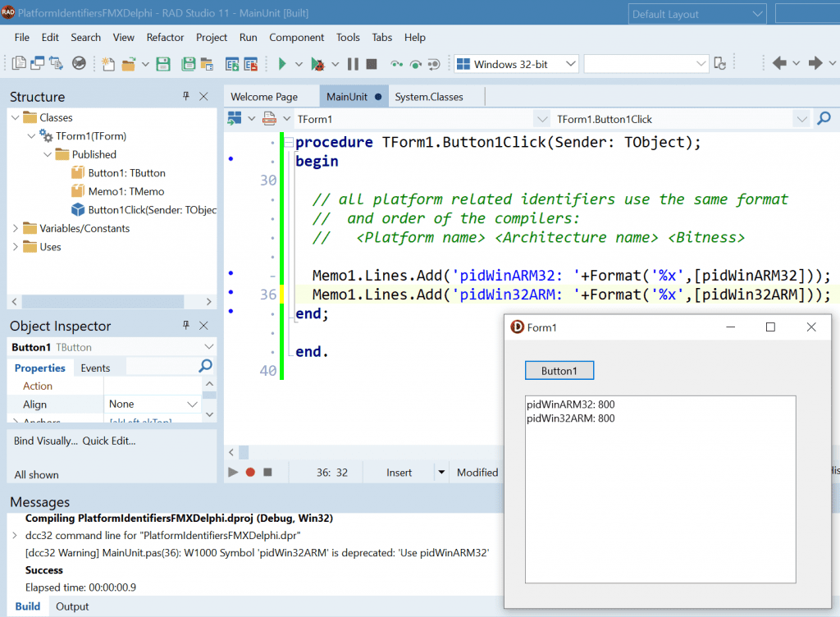Expand the Uses node in Structure
The height and width of the screenshot is (617, 840).
(x=15, y=247)
